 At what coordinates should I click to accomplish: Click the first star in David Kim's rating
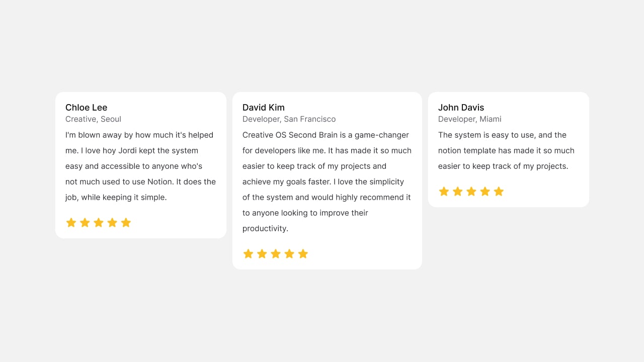click(248, 253)
